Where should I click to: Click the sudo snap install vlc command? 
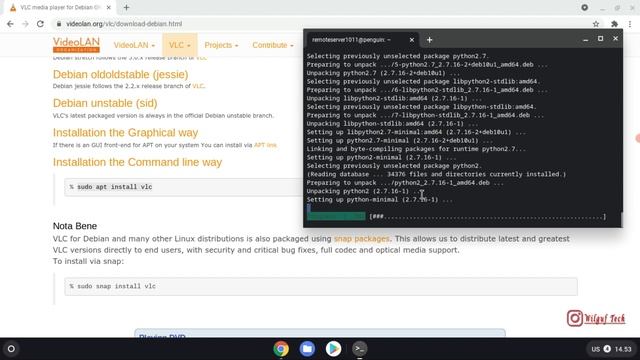tap(116, 287)
